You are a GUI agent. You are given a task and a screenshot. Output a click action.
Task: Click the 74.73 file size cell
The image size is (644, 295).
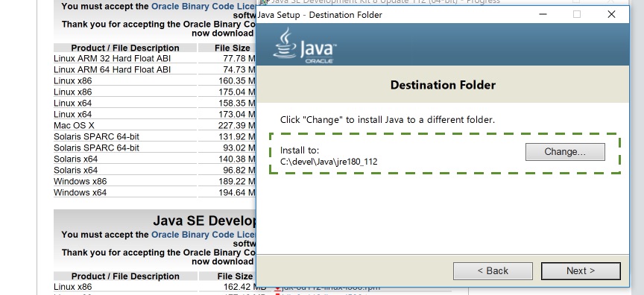pyautogui.click(x=239, y=69)
